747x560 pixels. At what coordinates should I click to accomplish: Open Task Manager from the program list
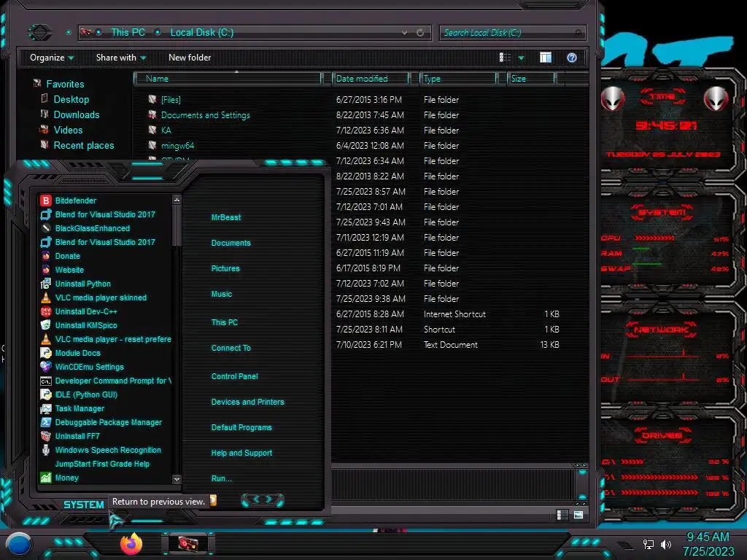[x=80, y=408]
